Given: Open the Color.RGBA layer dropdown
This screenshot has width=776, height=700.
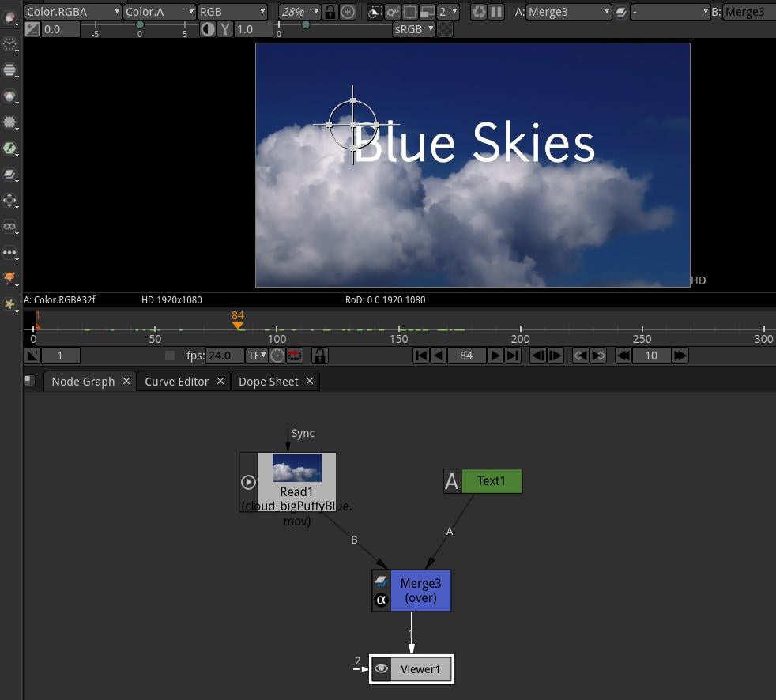Looking at the screenshot, I should [x=73, y=11].
